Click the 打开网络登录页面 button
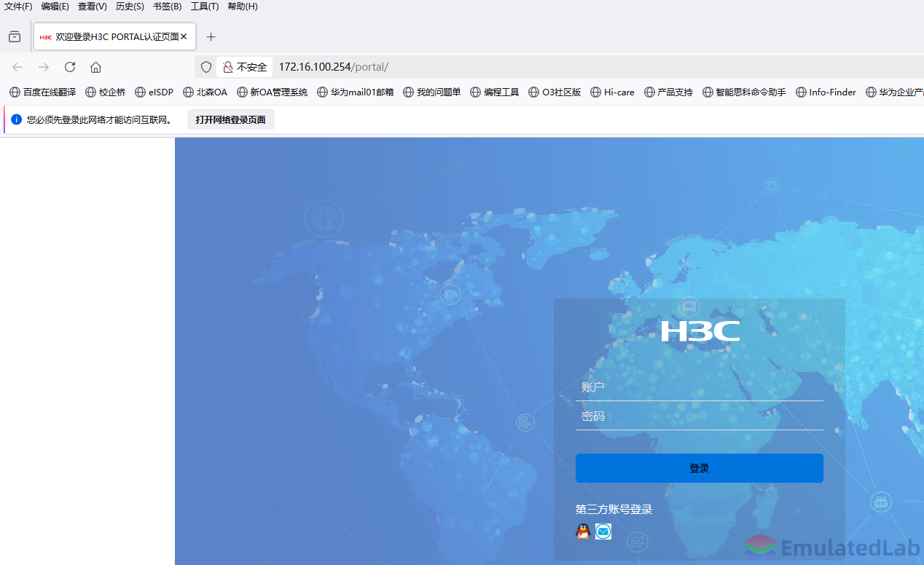The image size is (924, 565). (230, 119)
